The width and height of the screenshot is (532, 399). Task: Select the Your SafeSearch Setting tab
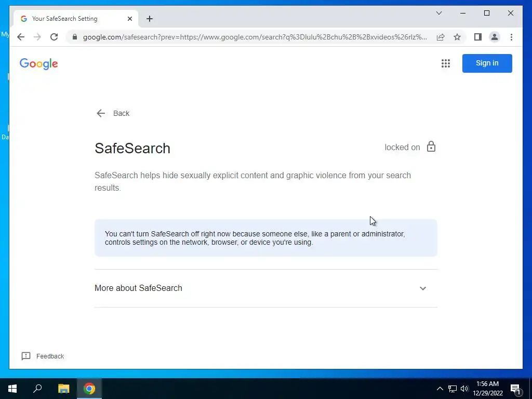click(x=76, y=19)
